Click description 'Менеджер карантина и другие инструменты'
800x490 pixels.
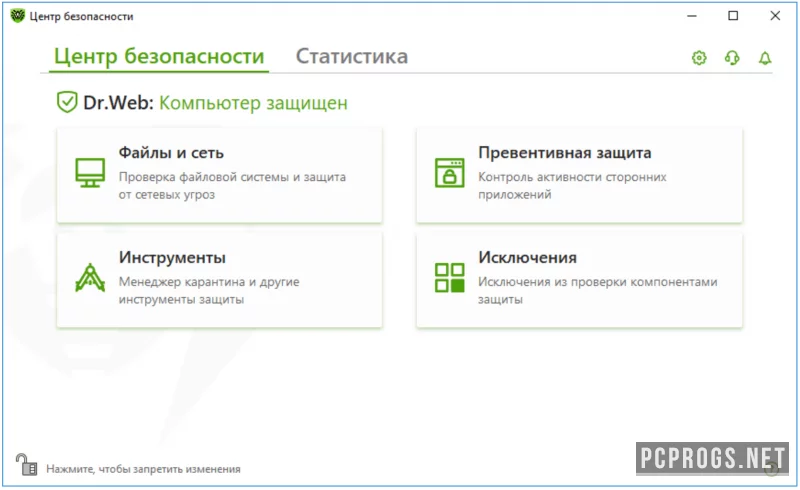(209, 290)
